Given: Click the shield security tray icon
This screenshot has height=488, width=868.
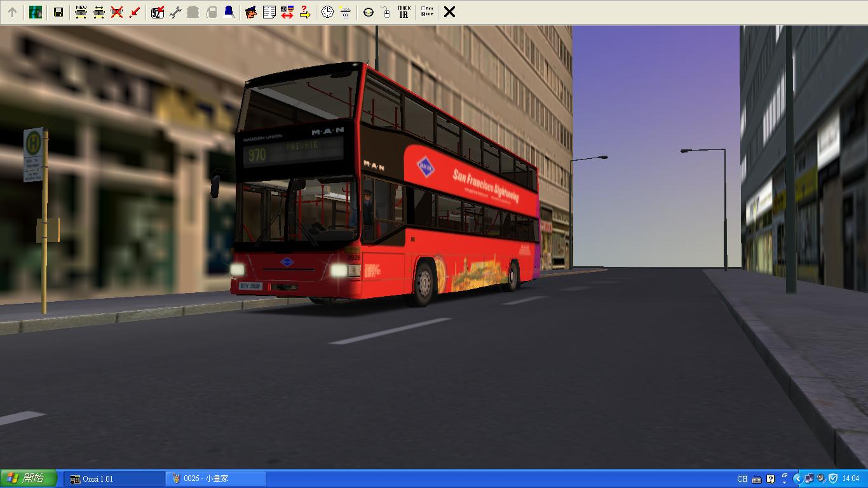Looking at the screenshot, I should [833, 478].
